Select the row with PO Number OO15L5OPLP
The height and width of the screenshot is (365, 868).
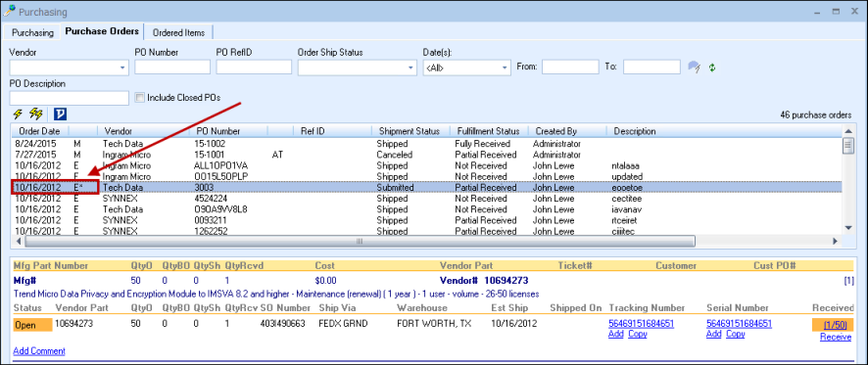(426, 176)
